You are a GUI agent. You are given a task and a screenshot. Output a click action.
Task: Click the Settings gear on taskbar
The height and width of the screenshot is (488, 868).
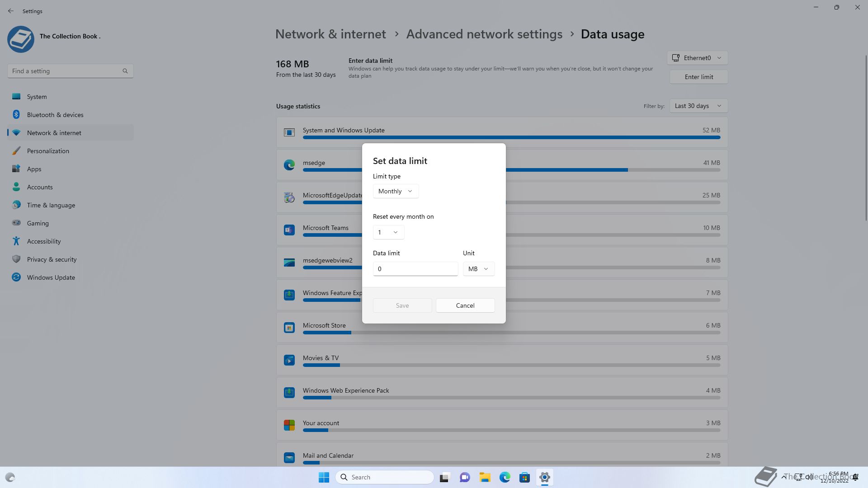point(544,477)
